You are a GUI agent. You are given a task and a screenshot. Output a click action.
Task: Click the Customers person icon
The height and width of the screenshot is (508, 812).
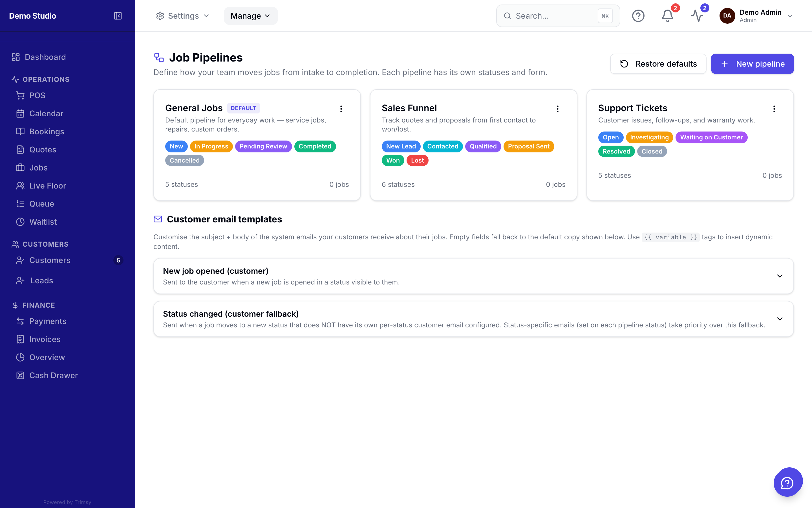tap(20, 260)
